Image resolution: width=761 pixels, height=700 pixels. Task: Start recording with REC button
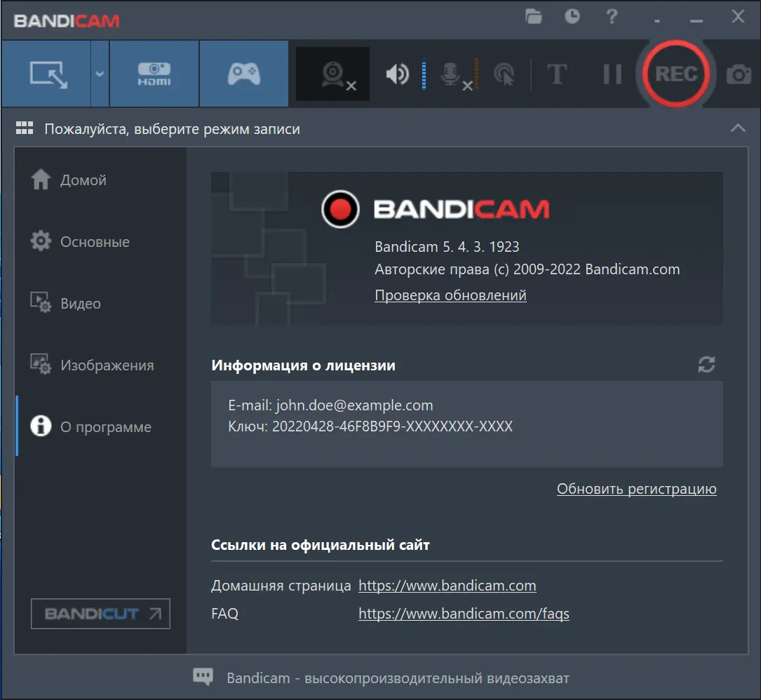pos(676,74)
